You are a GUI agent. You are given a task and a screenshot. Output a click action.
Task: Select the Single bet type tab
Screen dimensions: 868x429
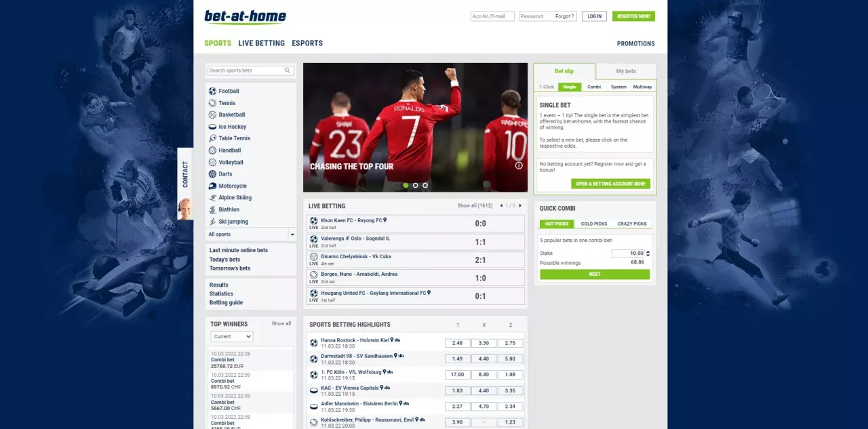570,87
